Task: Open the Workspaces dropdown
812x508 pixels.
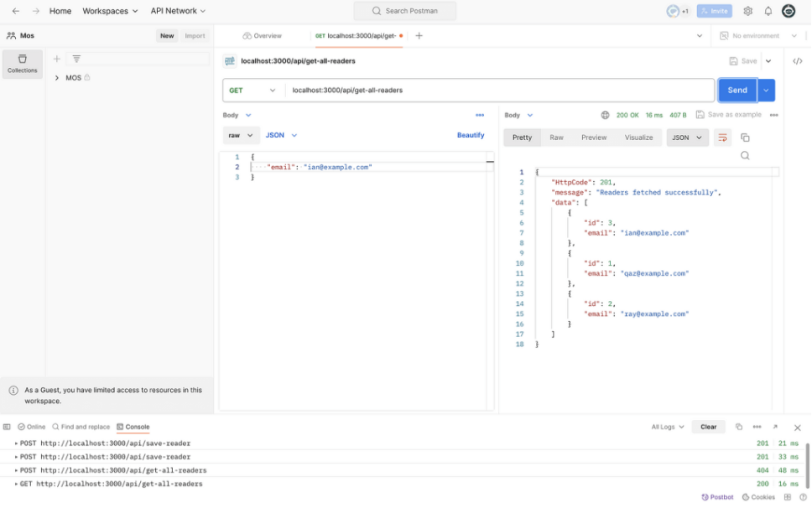Action: click(110, 11)
